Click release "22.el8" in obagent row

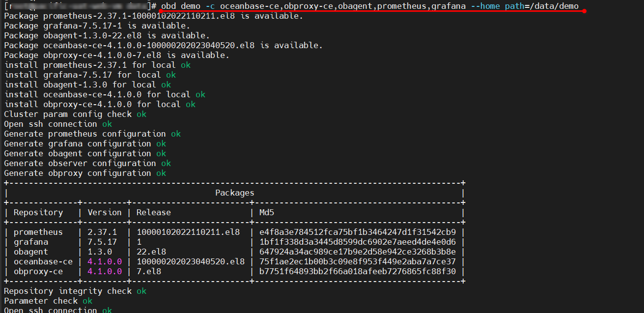click(151, 252)
